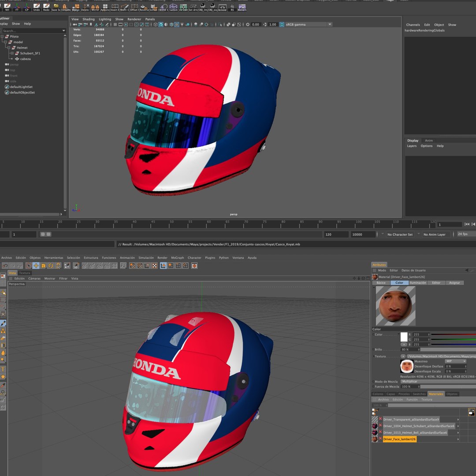Adjust the red R color slider
This screenshot has width=476, height=476.
click(x=454, y=335)
